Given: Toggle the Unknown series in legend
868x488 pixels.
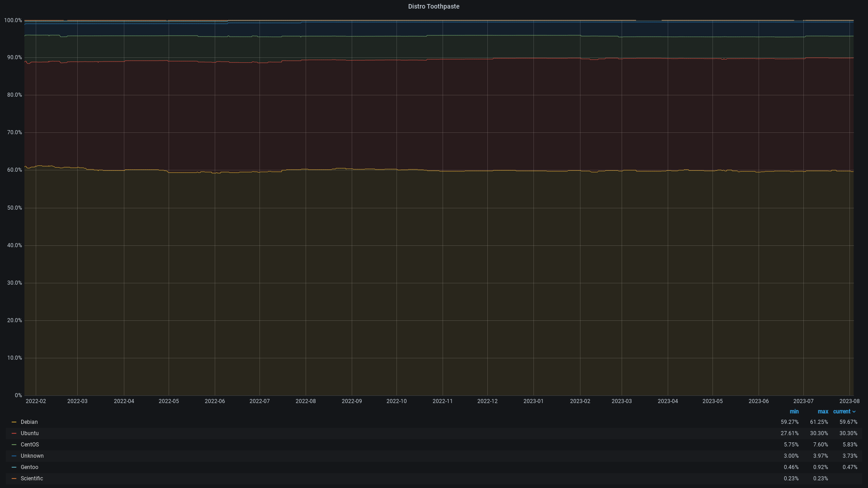Looking at the screenshot, I should pos(32,456).
